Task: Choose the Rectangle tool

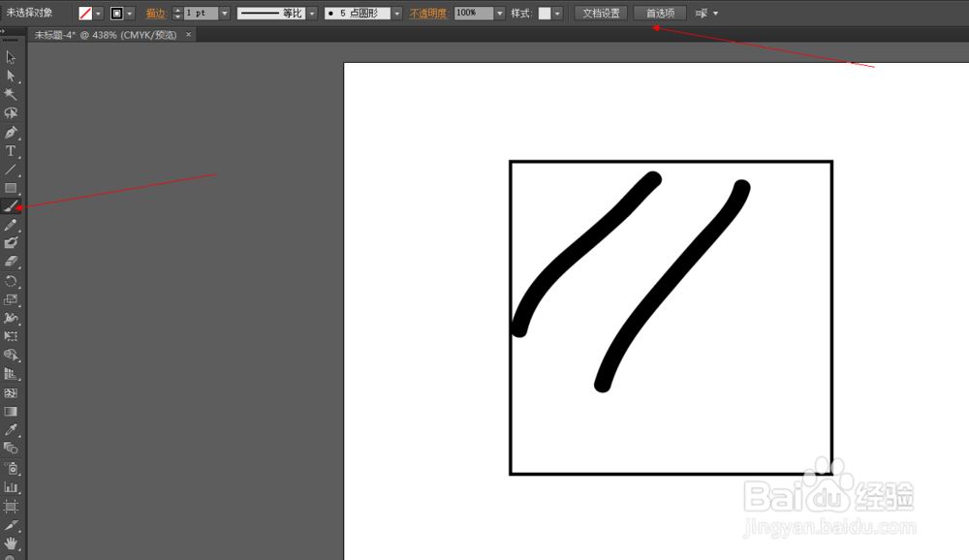Action: 11,188
